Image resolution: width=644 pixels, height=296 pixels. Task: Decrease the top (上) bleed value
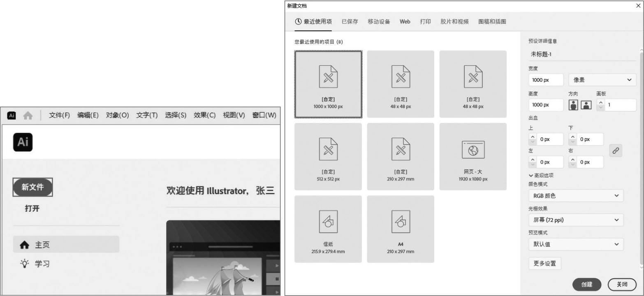[533, 142]
